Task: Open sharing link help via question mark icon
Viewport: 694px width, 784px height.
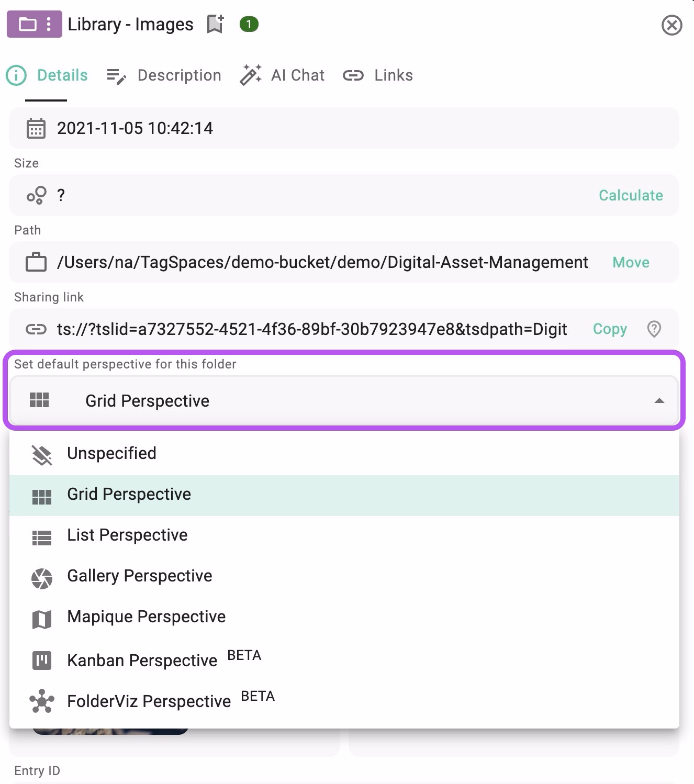Action: pos(654,329)
